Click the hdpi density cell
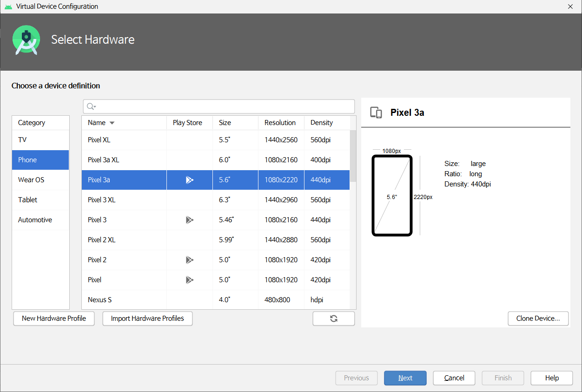 (x=327, y=300)
